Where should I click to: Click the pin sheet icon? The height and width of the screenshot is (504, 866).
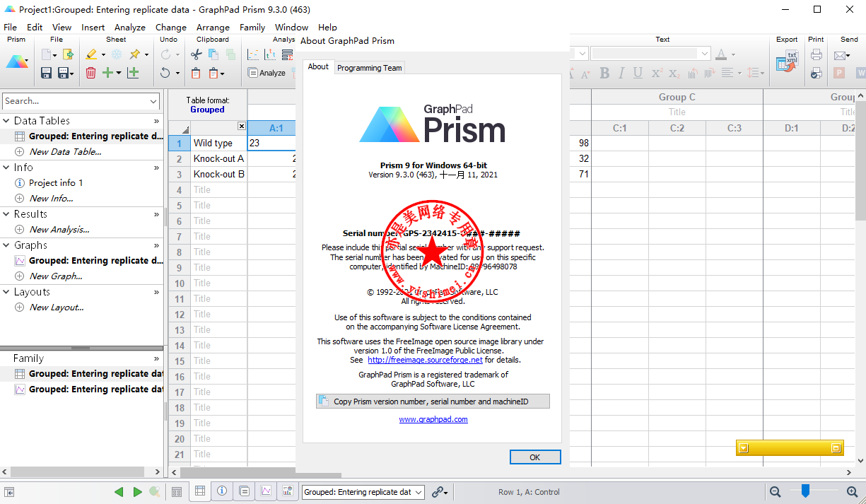pyautogui.click(x=134, y=54)
